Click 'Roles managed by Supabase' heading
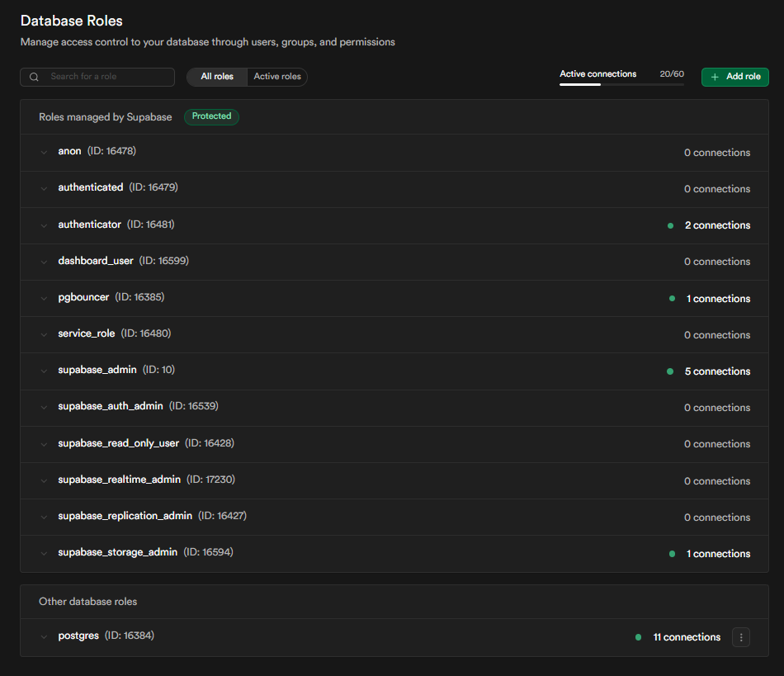The width and height of the screenshot is (784, 676). pos(106,117)
